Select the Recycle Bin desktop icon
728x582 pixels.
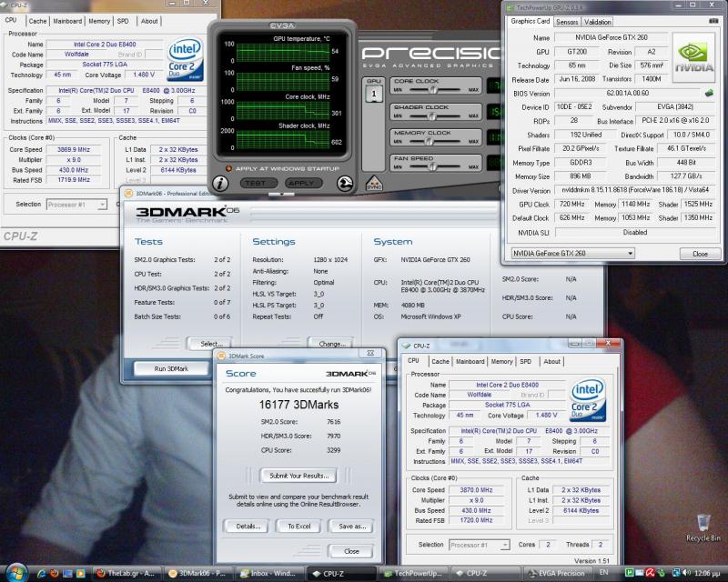(703, 527)
